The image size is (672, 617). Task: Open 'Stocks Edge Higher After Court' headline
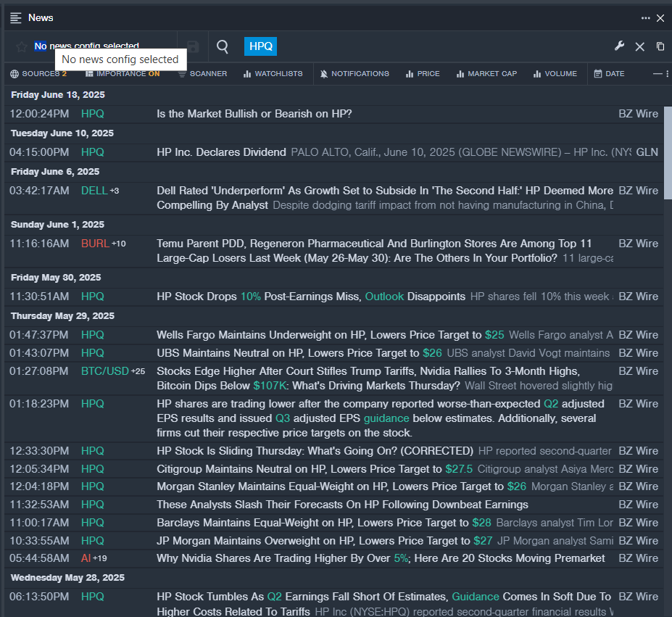(368, 378)
